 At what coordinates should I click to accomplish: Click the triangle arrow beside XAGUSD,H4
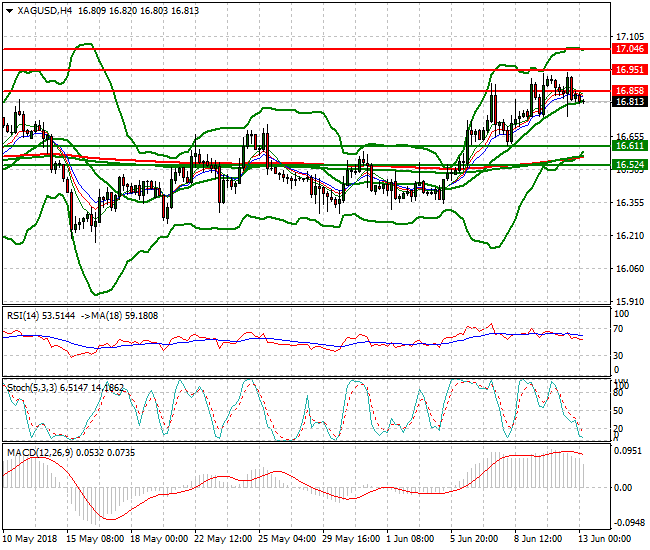(10, 11)
